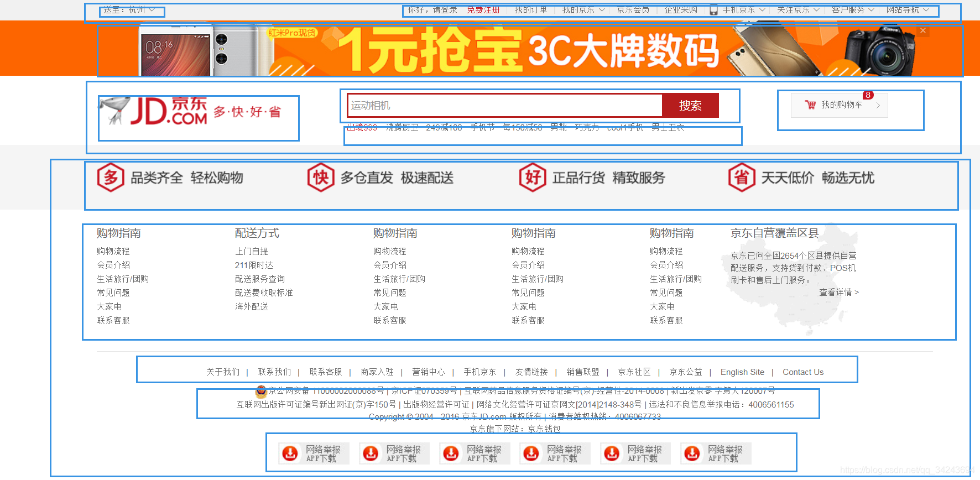Expand the 手机京东 menu in the top bar
980x480 pixels.
(744, 10)
